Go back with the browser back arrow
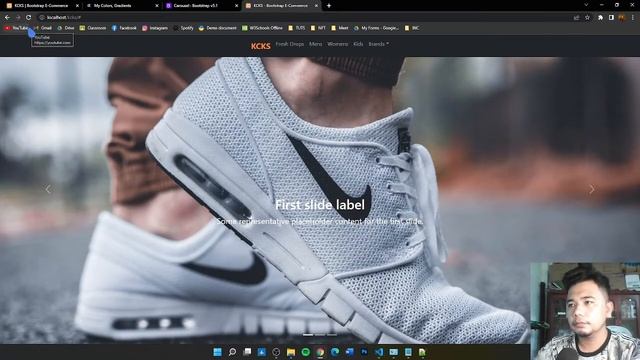The height and width of the screenshot is (360, 640). [7, 18]
